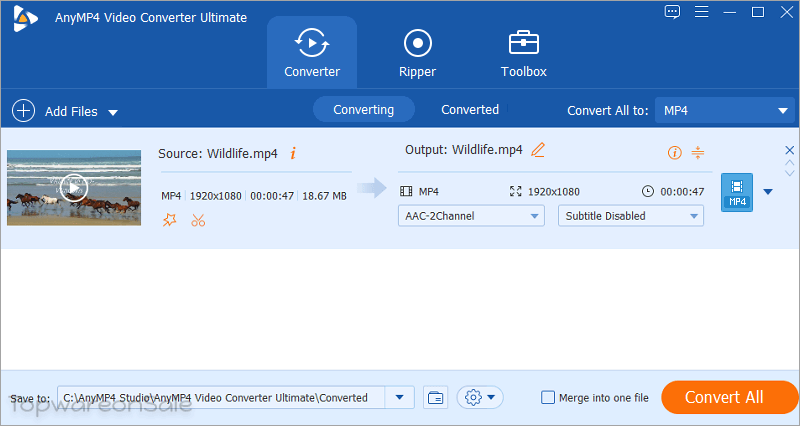Click the Source: Wildlife.mp4 label
This screenshot has width=800, height=426.
(218, 154)
